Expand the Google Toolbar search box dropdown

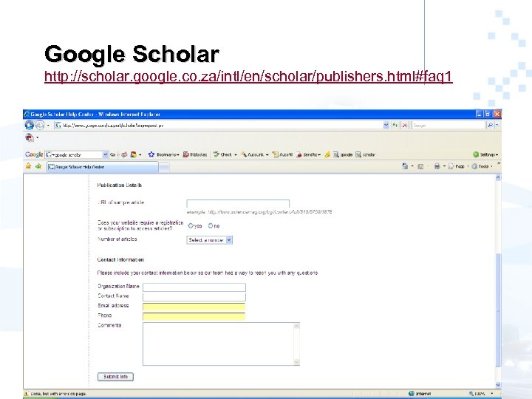pyautogui.click(x=105, y=154)
